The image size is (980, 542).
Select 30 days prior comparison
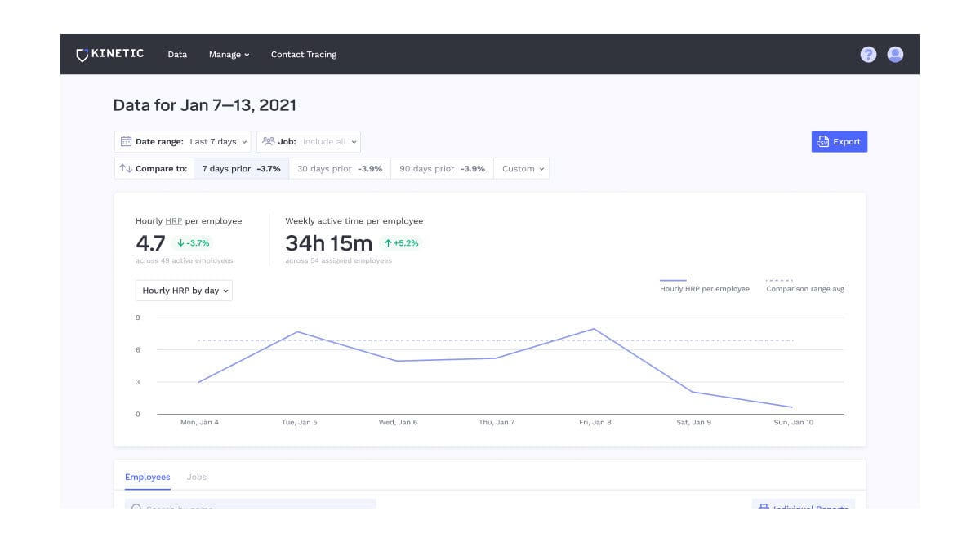340,169
